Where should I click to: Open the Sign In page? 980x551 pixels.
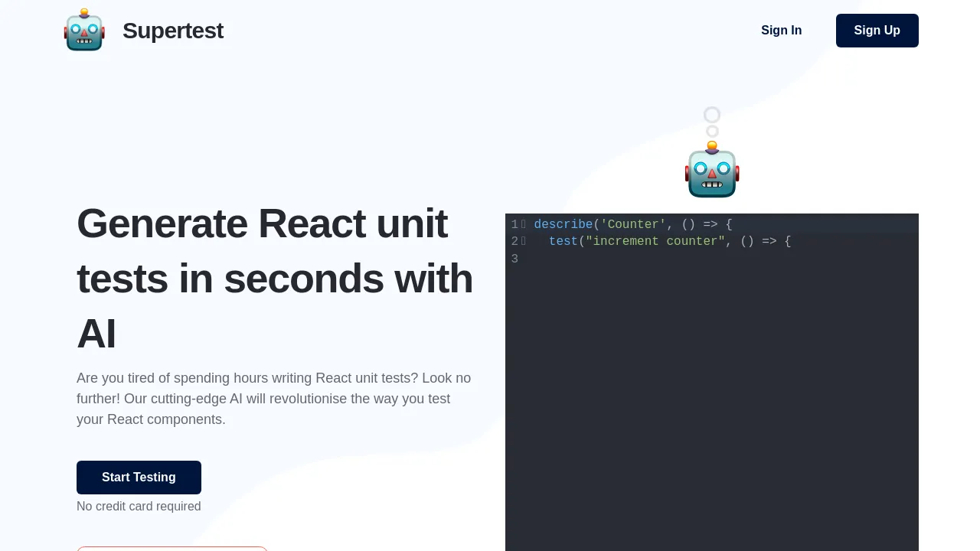click(x=781, y=30)
